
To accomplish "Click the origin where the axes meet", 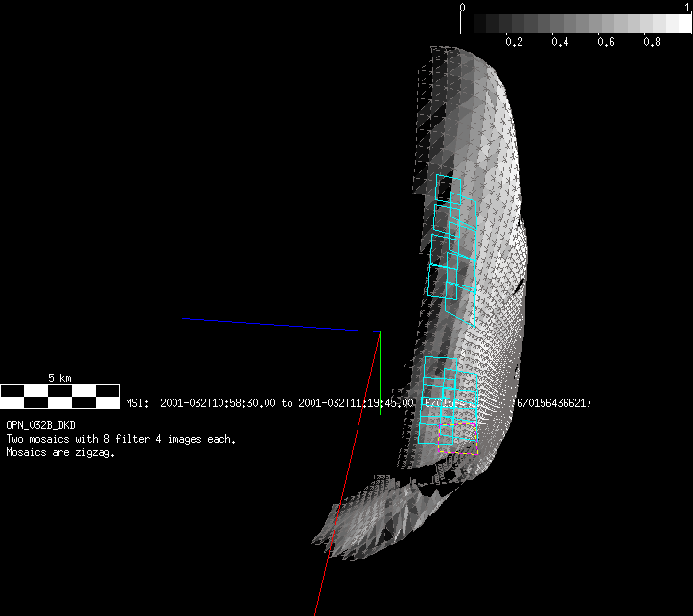I will [381, 331].
